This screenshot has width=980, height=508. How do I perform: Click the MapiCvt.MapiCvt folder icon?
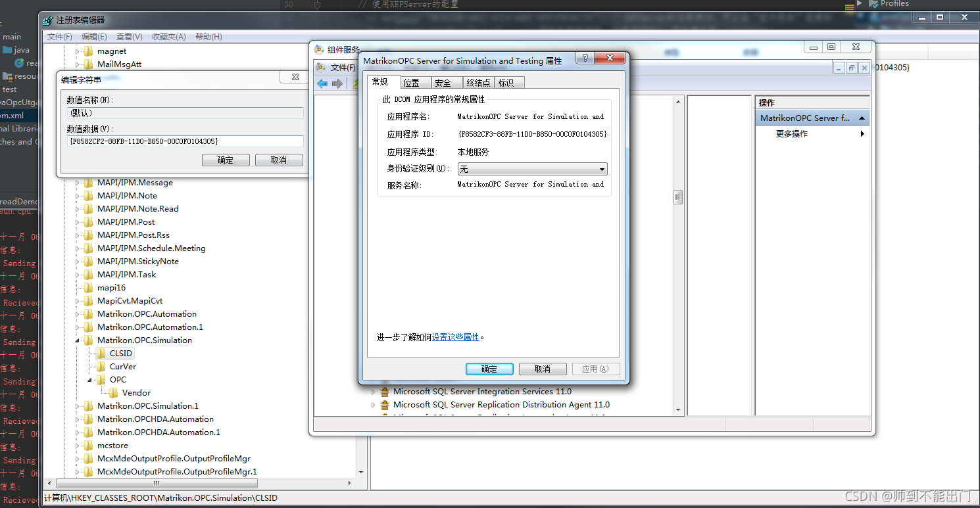pyautogui.click(x=89, y=301)
